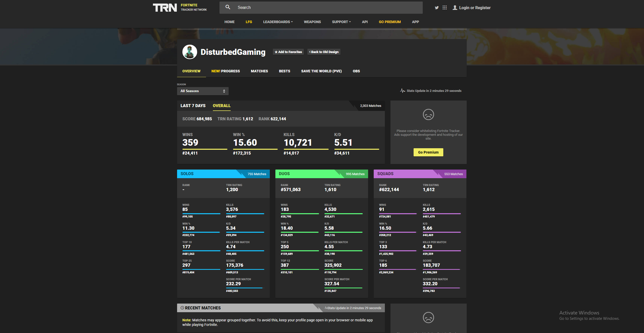Expand the Support nav dropdown

pos(341,22)
